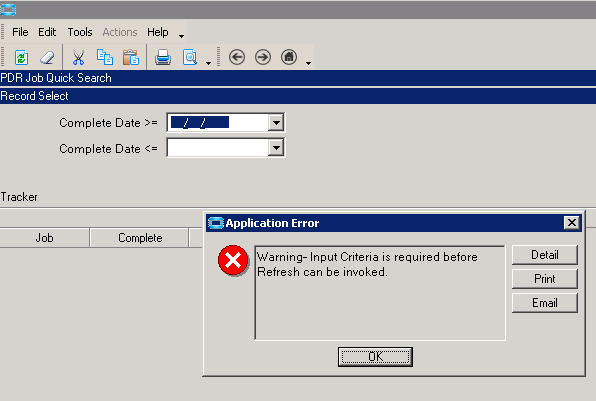Close the Application Error dialog
The image size is (596, 401).
(571, 223)
